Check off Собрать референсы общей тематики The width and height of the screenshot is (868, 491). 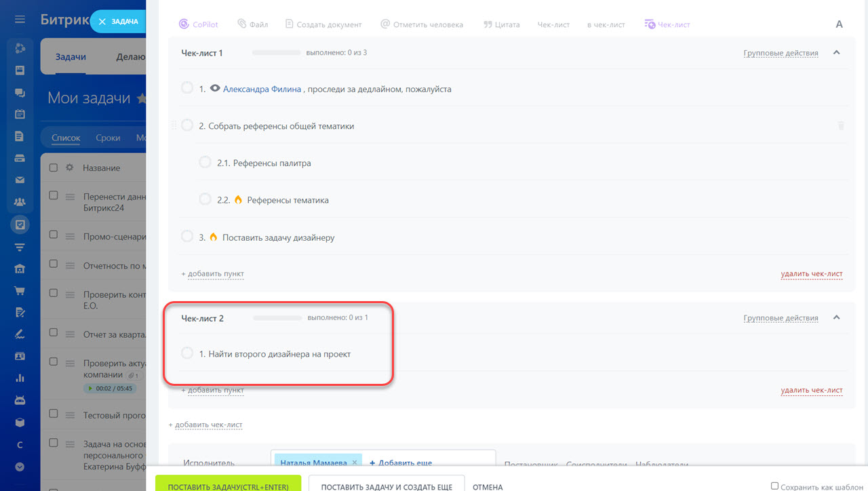point(187,125)
